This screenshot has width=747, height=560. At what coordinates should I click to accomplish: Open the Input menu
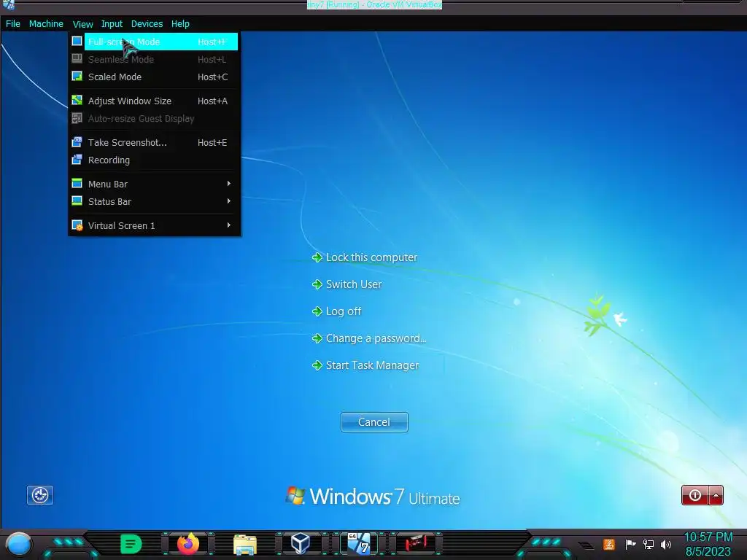(112, 24)
